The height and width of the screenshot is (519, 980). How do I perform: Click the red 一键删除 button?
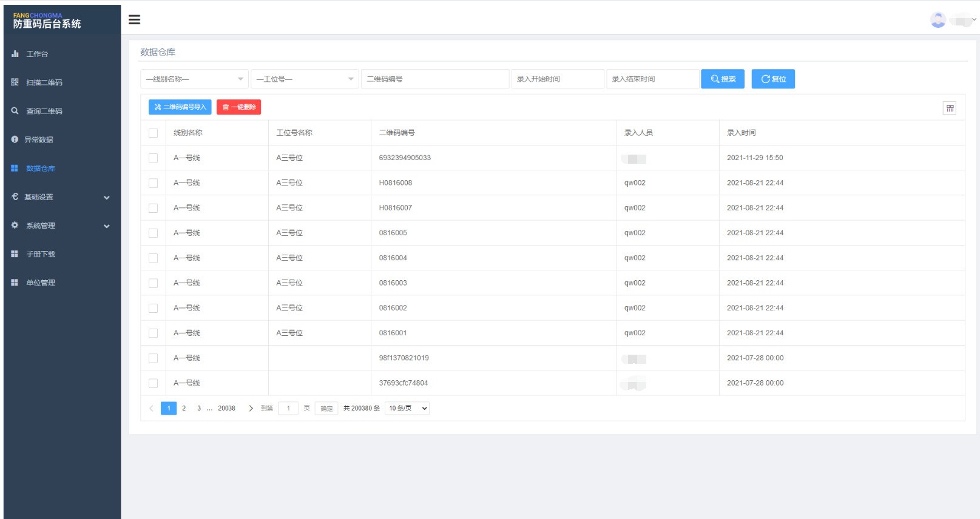[x=238, y=107]
